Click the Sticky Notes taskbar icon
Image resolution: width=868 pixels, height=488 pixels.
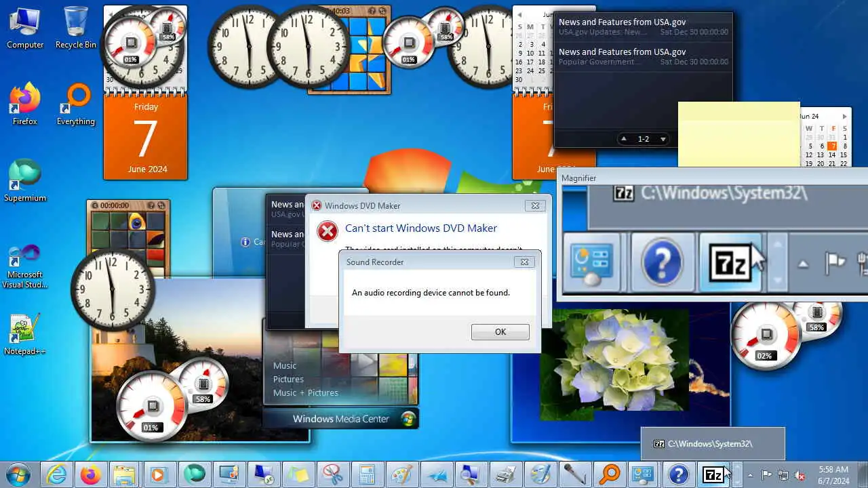[298, 474]
